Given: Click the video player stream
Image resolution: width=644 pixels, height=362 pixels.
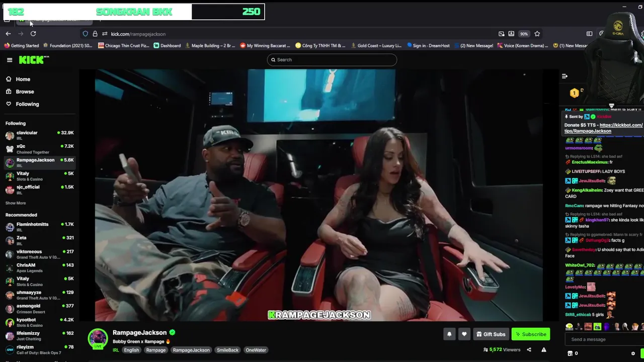Looking at the screenshot, I should [x=319, y=195].
